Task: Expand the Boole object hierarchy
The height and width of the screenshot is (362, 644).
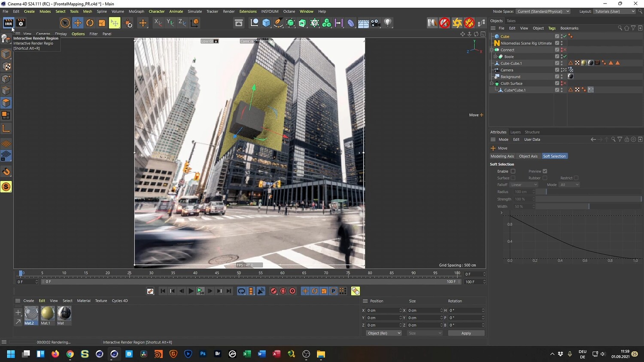Action: (x=495, y=57)
